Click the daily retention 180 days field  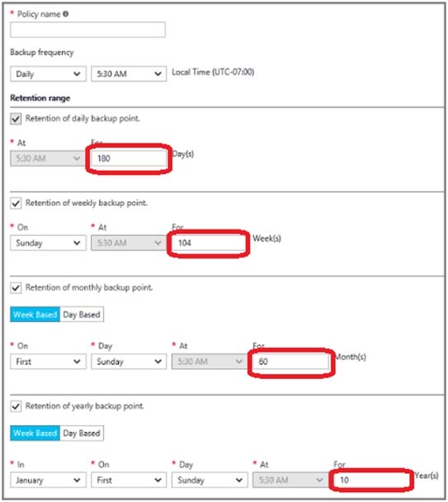[129, 159]
